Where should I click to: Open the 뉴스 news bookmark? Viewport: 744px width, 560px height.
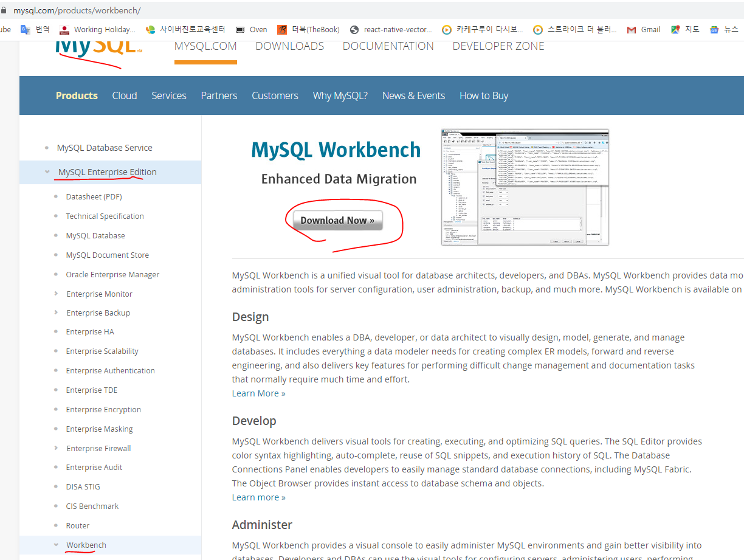(724, 29)
